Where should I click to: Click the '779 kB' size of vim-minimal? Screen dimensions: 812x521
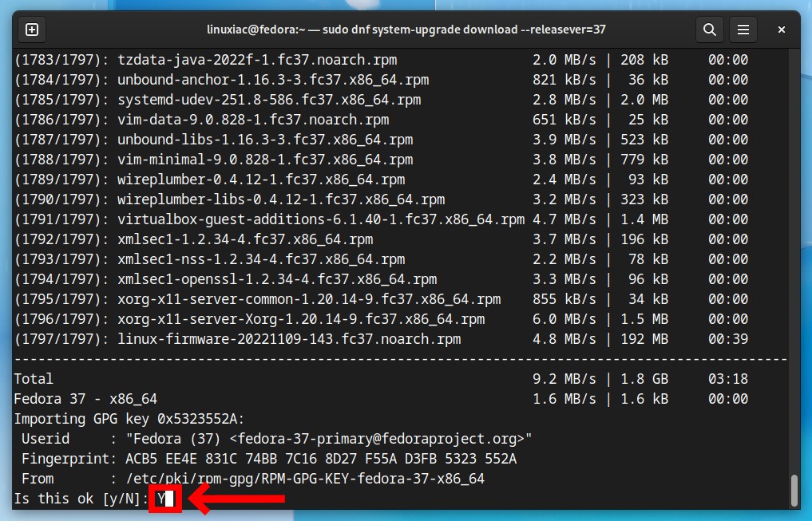(x=644, y=160)
